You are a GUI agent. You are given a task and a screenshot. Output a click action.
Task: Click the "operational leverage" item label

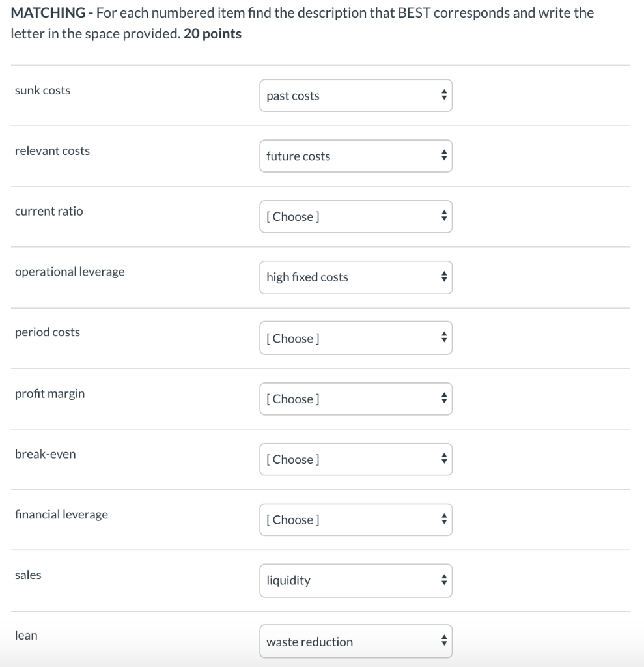70,272
